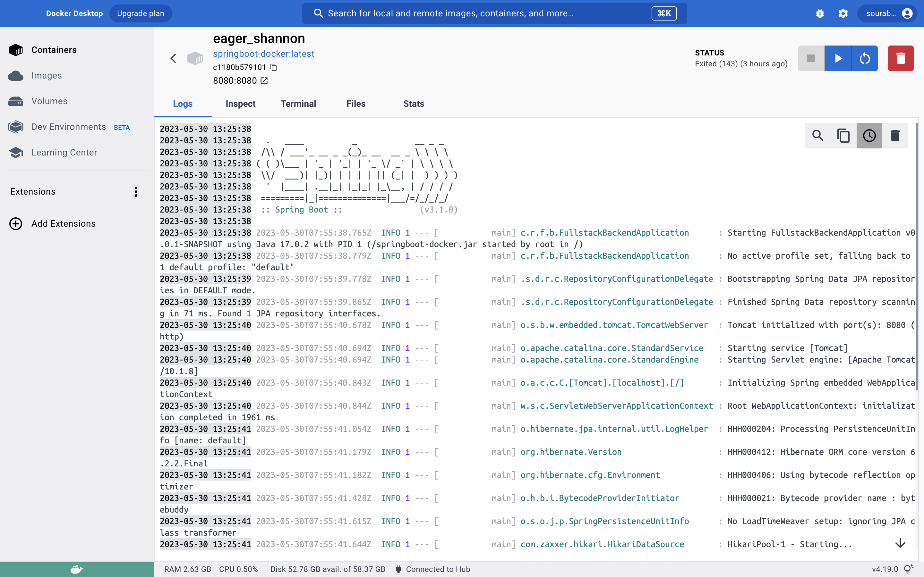Open the springboot-docker:latest image link
924x577 pixels.
[x=263, y=54]
